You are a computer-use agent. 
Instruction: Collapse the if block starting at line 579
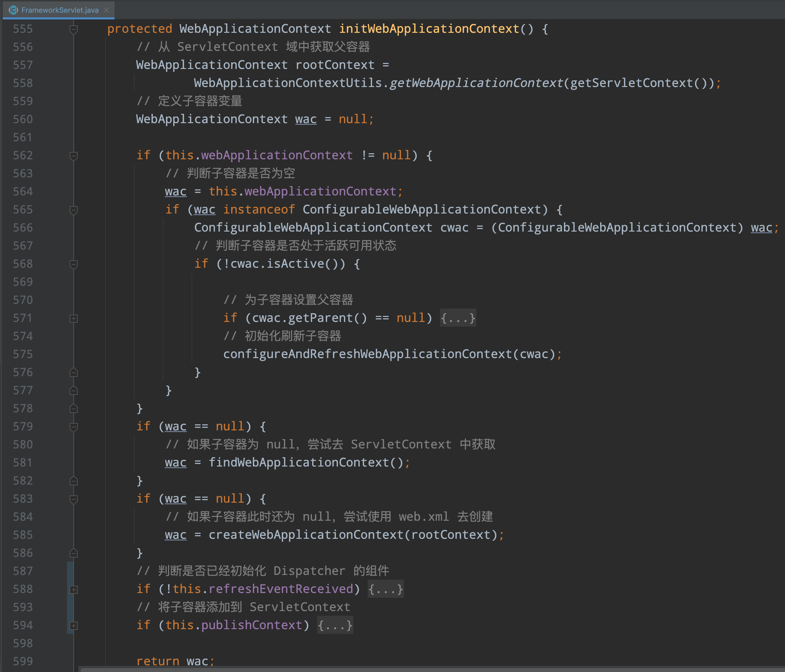(73, 427)
